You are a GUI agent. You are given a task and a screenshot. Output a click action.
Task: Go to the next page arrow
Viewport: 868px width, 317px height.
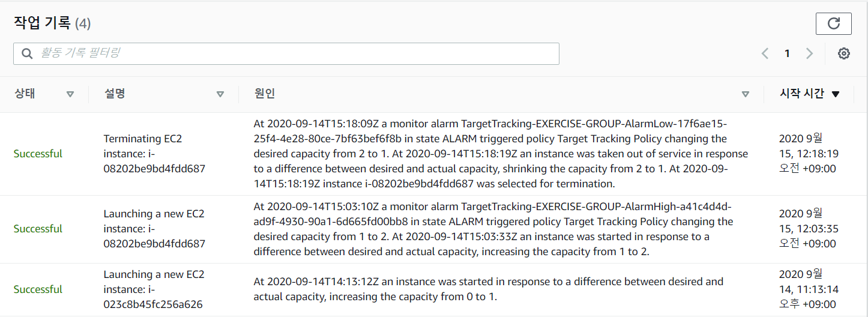[x=809, y=53]
